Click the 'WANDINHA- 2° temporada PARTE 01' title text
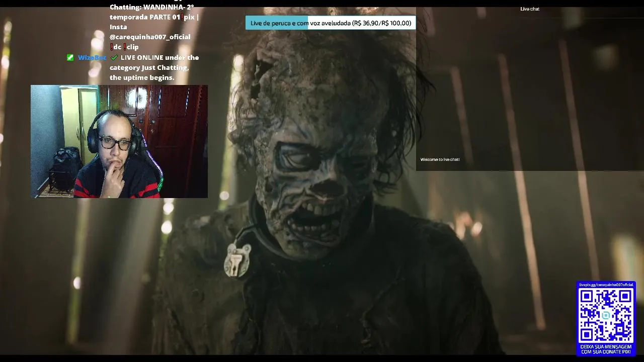The width and height of the screenshot is (644, 362). [151, 12]
